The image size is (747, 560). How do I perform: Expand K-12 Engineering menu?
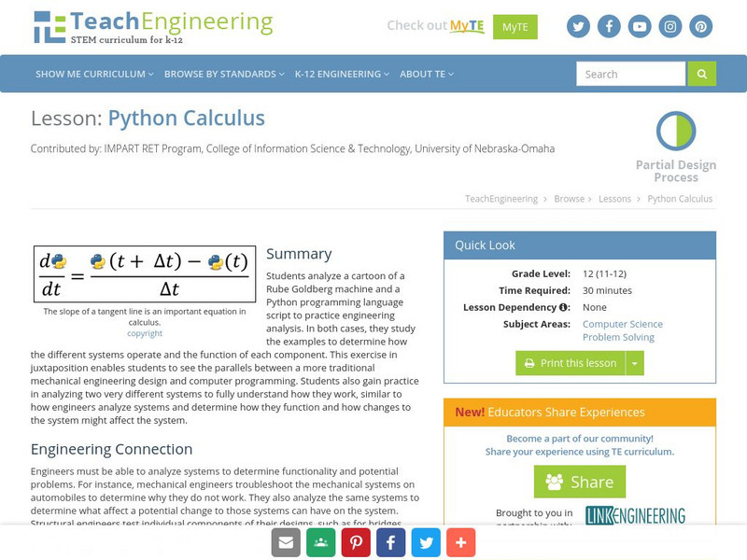point(342,74)
